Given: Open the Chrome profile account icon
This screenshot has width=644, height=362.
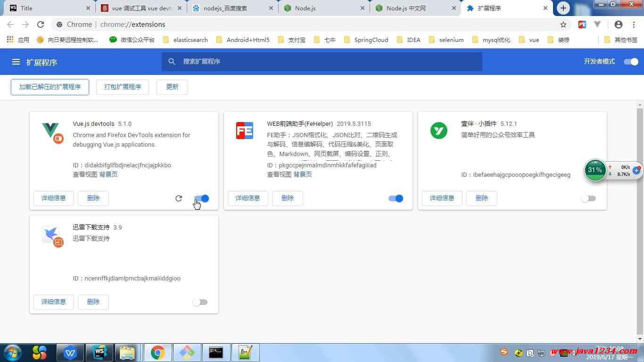Looking at the screenshot, I should click(x=619, y=25).
